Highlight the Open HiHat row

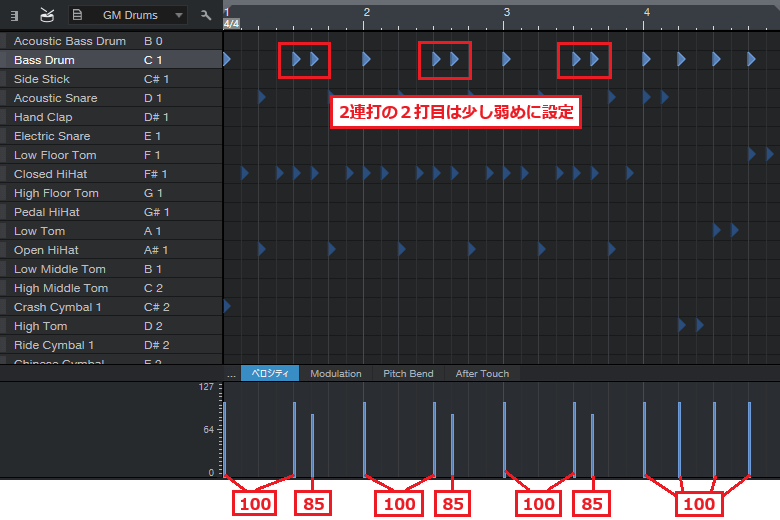pos(110,250)
